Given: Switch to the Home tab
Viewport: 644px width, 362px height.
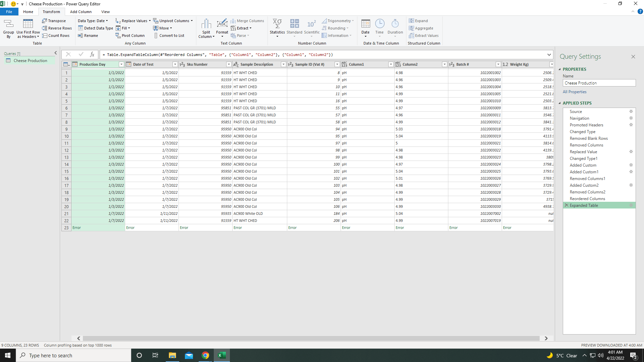Looking at the screenshot, I should (28, 12).
